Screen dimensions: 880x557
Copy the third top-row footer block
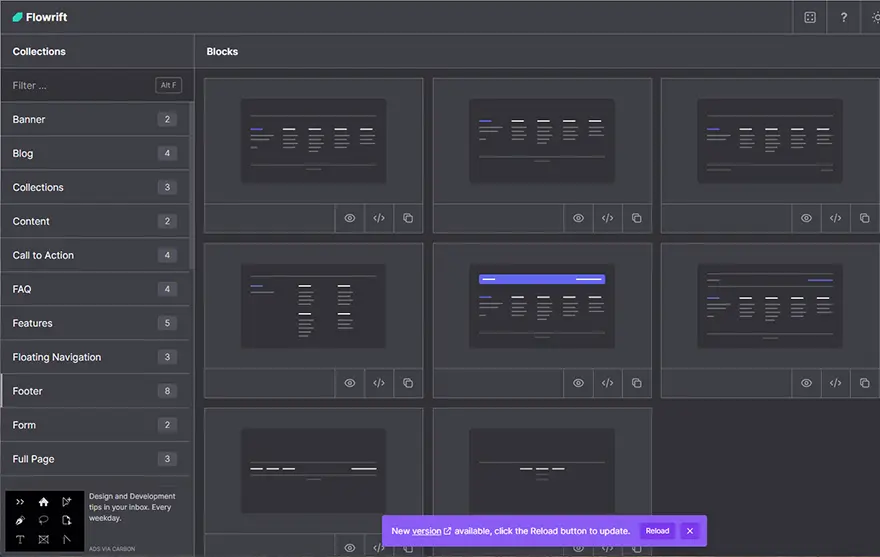864,218
